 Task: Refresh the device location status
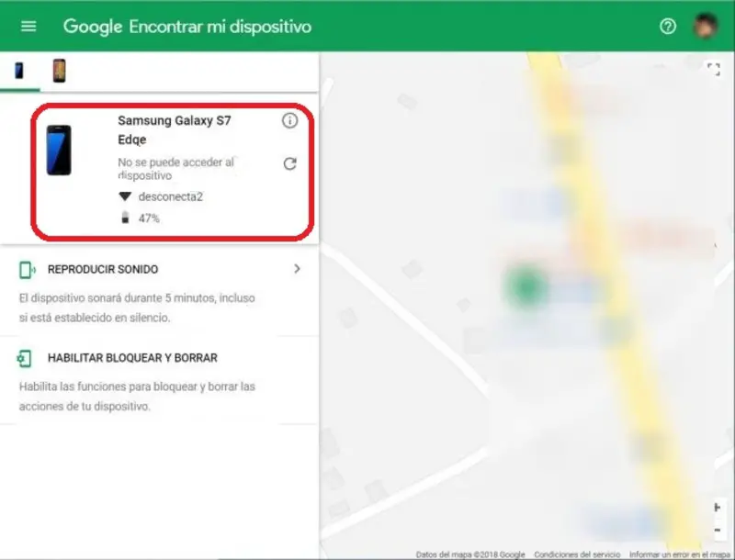pyautogui.click(x=289, y=164)
